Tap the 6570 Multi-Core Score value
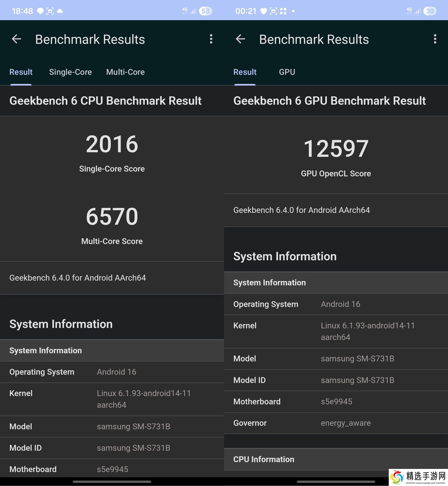This screenshot has height=486, width=448. click(112, 216)
